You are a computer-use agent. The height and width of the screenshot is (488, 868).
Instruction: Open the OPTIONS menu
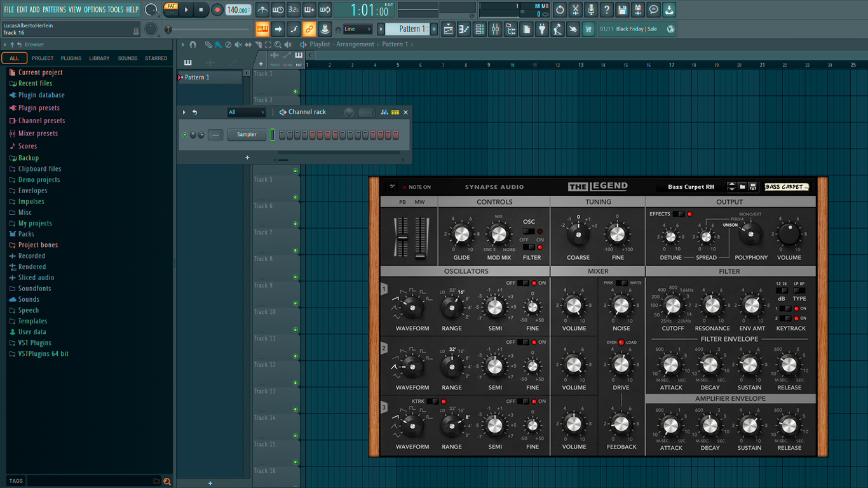pyautogui.click(x=95, y=10)
